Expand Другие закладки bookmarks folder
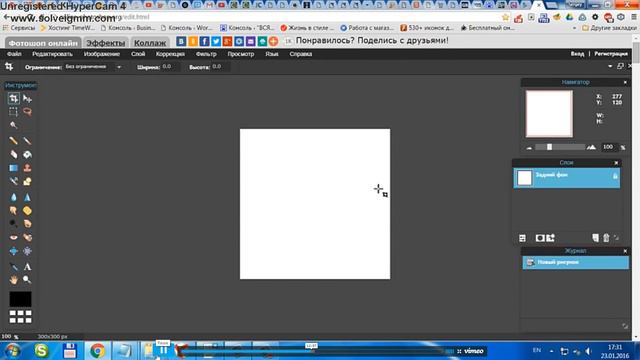This screenshot has height=360, width=640. click(x=609, y=28)
